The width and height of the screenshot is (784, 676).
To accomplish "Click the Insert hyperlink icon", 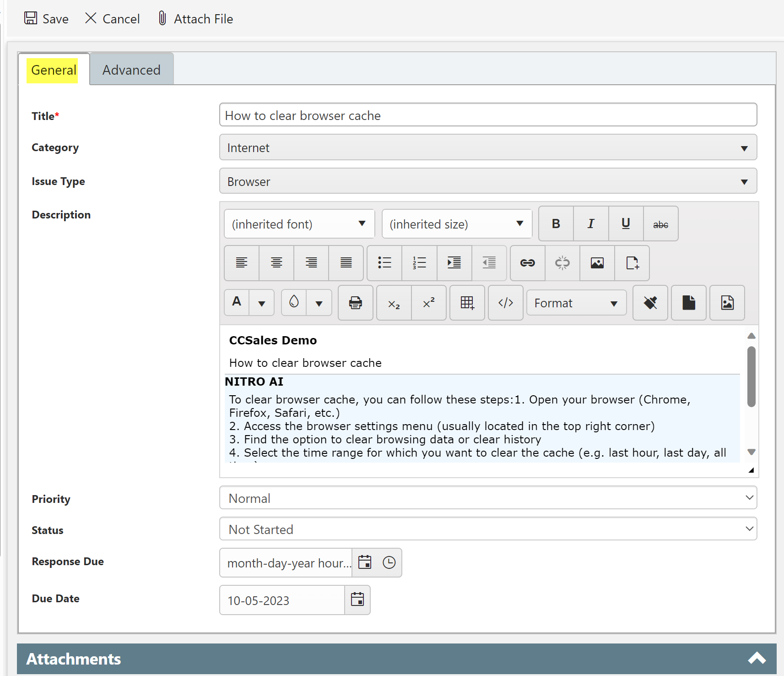I will (x=527, y=263).
